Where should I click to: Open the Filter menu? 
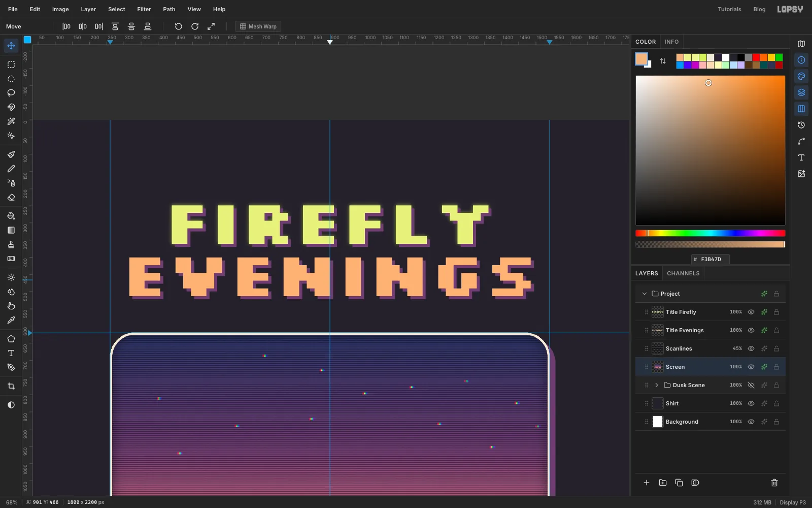coord(144,9)
